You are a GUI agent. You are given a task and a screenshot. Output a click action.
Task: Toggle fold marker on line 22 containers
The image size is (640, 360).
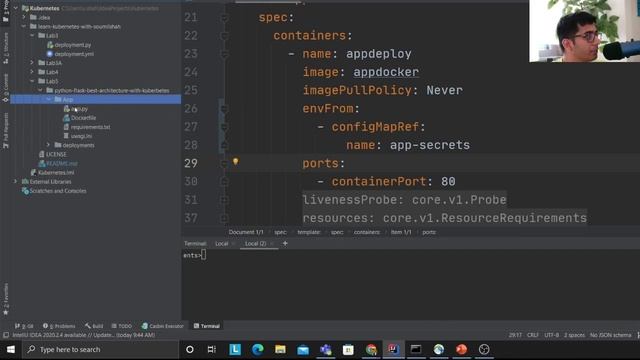tap(224, 36)
